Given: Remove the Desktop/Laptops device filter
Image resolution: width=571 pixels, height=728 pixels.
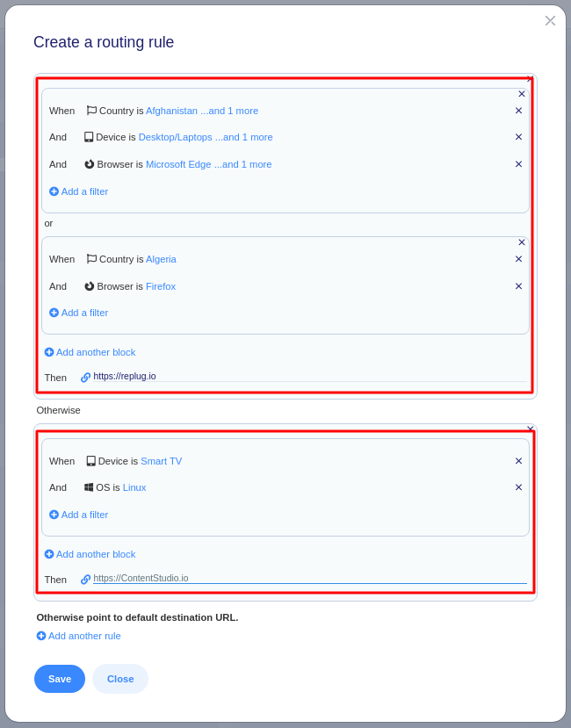Looking at the screenshot, I should tap(518, 137).
